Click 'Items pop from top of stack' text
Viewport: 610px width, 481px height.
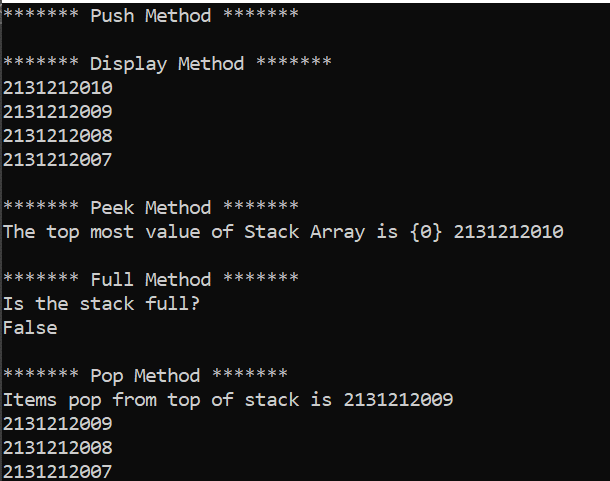click(x=151, y=400)
